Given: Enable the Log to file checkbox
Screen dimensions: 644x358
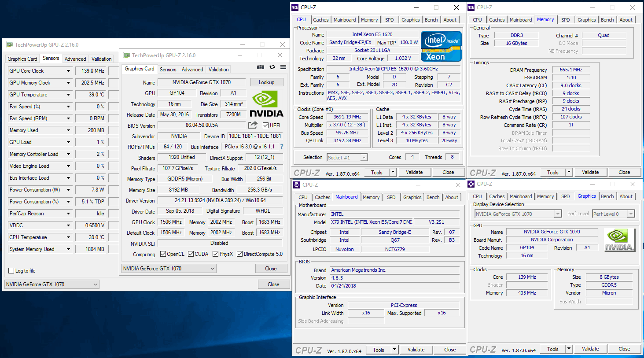Looking at the screenshot, I should (11, 271).
